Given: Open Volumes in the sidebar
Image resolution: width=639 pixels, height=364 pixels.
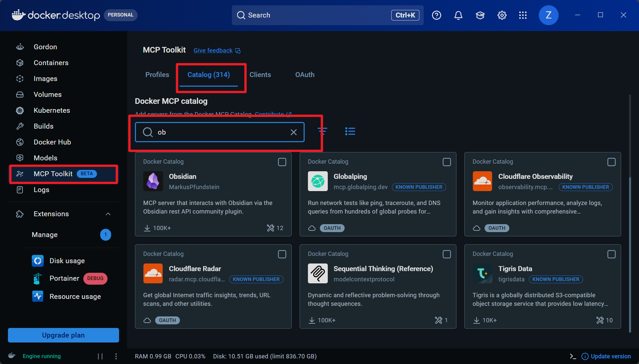Looking at the screenshot, I should [64, 95].
